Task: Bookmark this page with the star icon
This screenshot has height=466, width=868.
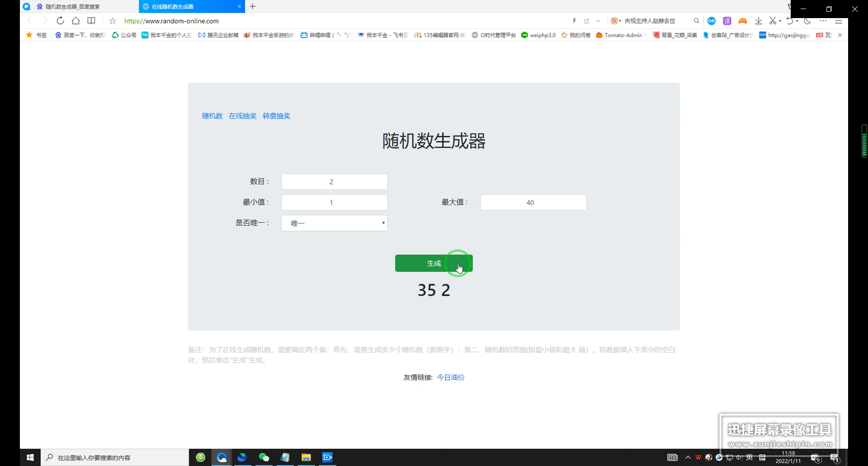Action: point(113,21)
